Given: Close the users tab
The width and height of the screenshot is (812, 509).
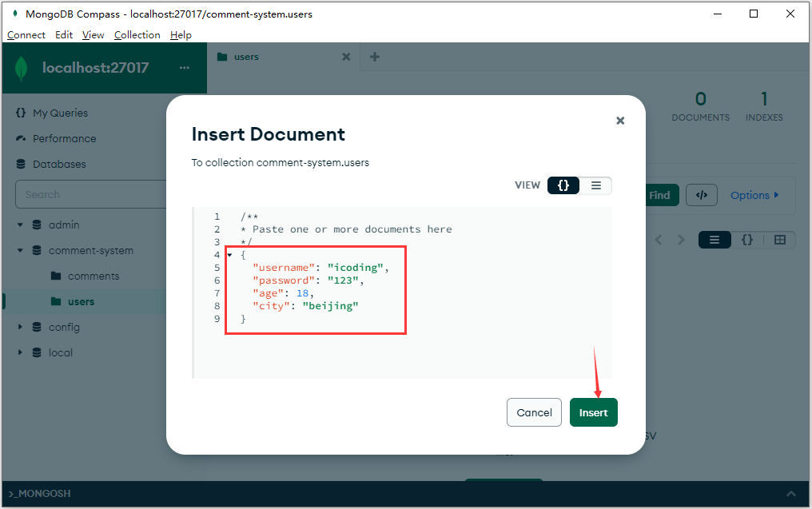Looking at the screenshot, I should pyautogui.click(x=346, y=57).
